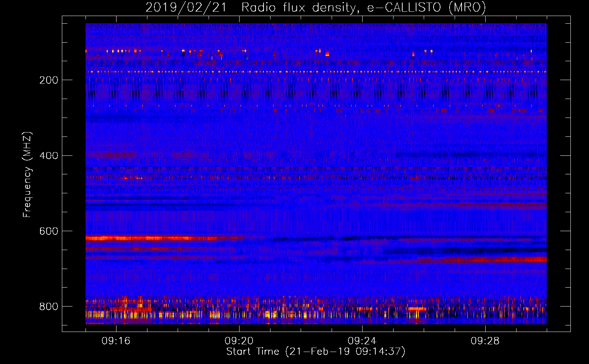Click the 600 frequency tick label

click(x=49, y=231)
